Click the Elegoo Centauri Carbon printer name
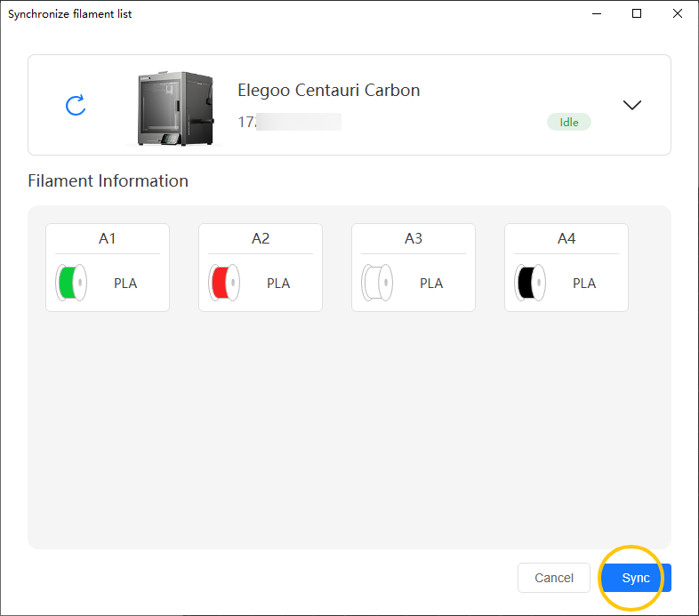Image resolution: width=699 pixels, height=616 pixels. pos(328,91)
